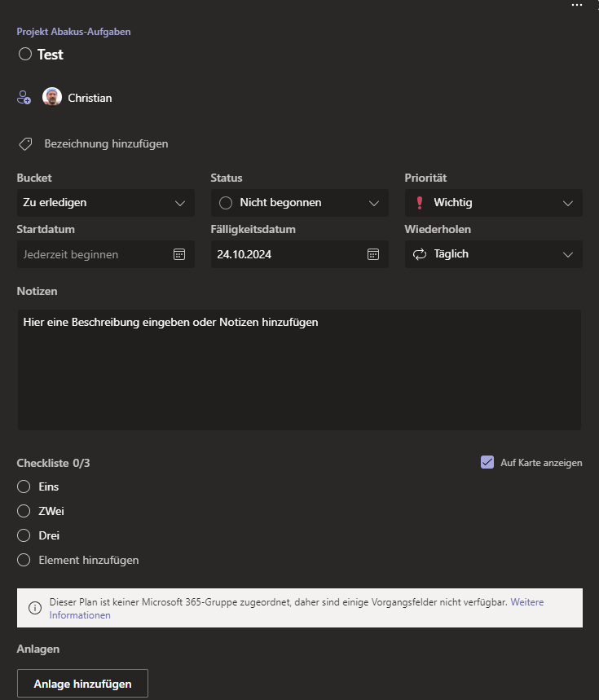Click the Täglich repeat icon

tap(420, 254)
